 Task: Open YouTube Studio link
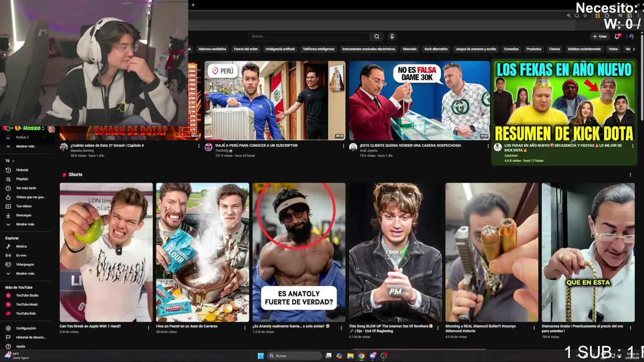pyautogui.click(x=27, y=295)
